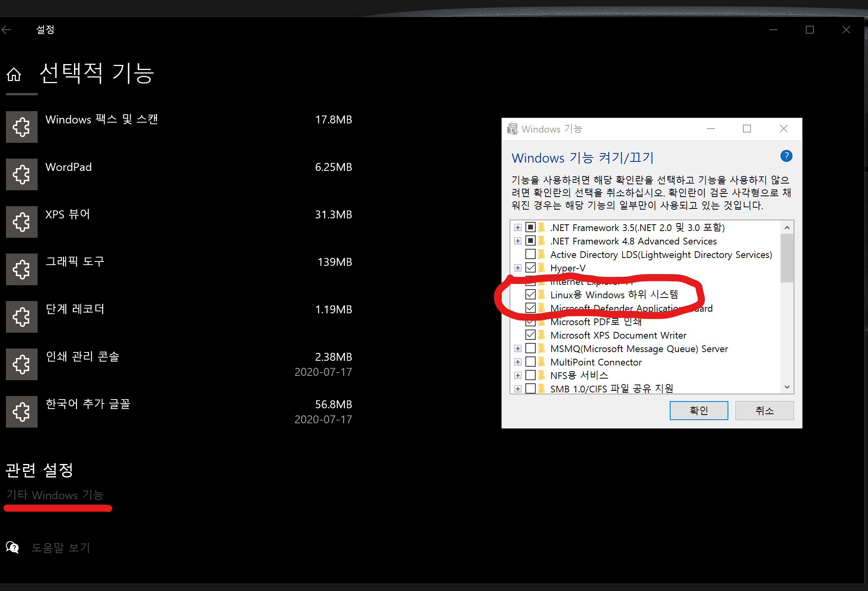Minimize the Windows 기능 dialog
868x591 pixels.
(711, 129)
